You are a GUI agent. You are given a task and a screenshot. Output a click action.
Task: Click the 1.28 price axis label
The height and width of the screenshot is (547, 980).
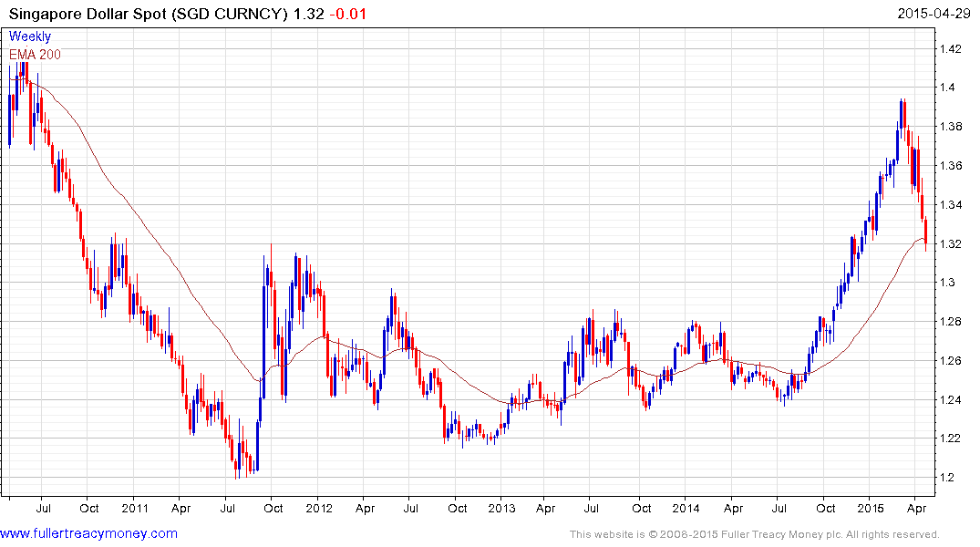pyautogui.click(x=951, y=322)
